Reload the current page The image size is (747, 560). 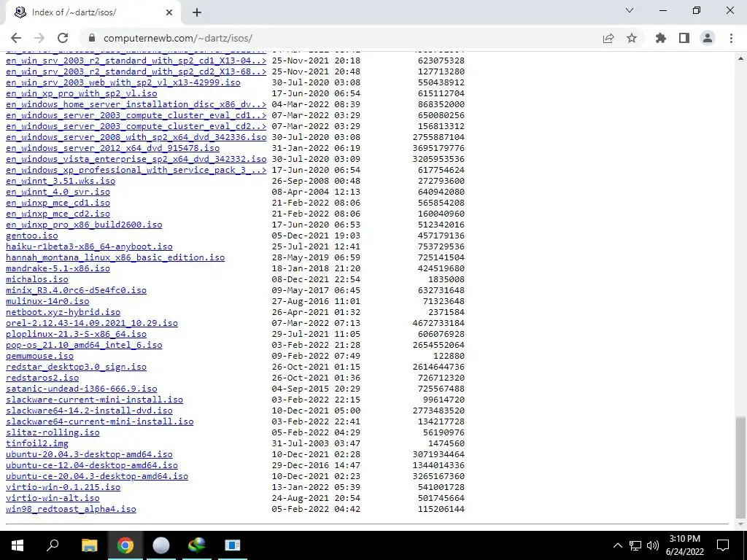(x=63, y=38)
